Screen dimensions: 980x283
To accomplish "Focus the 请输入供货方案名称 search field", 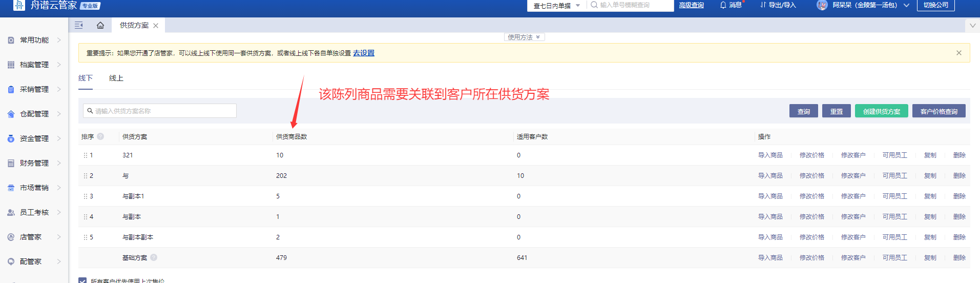I will pyautogui.click(x=160, y=111).
